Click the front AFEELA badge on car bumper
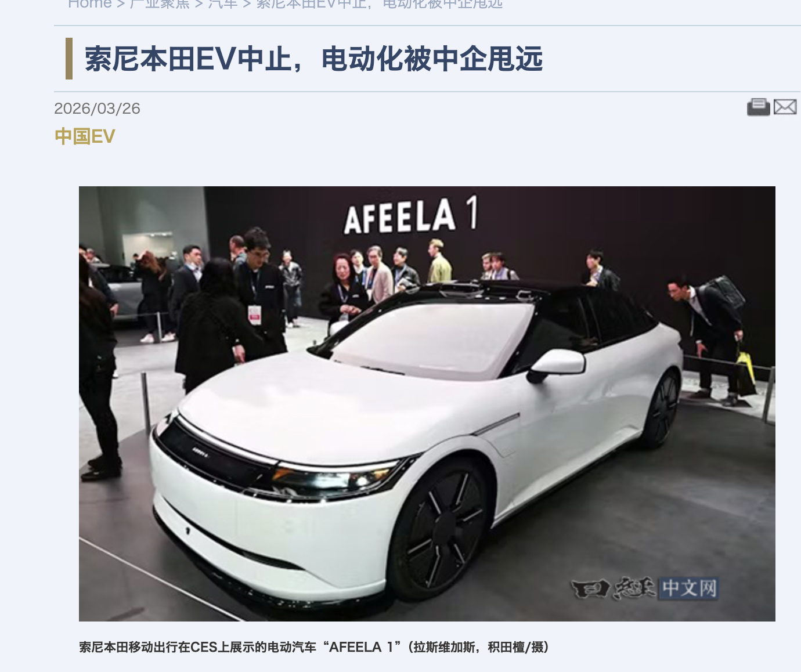Image resolution: width=801 pixels, height=672 pixels. (200, 450)
